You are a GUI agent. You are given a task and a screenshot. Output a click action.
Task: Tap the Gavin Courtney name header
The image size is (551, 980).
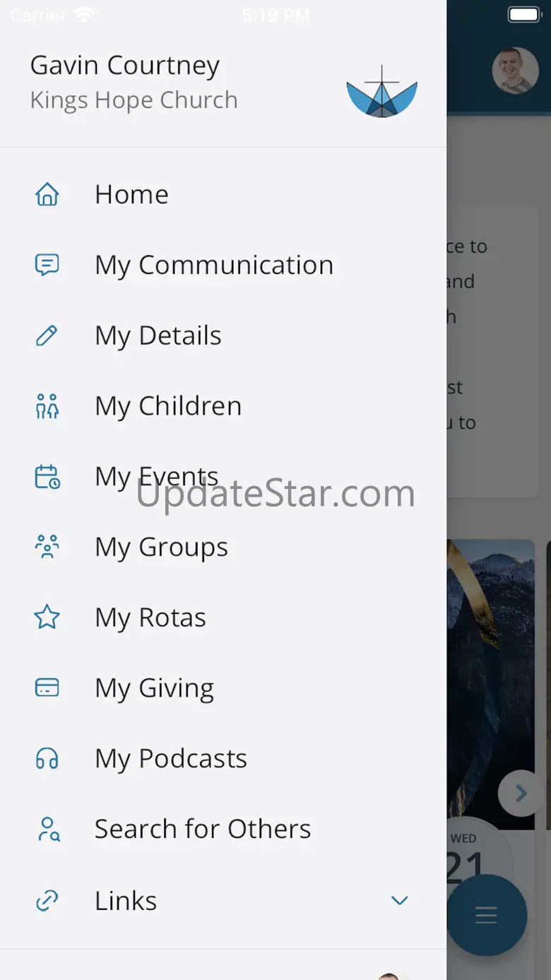pyautogui.click(x=125, y=66)
